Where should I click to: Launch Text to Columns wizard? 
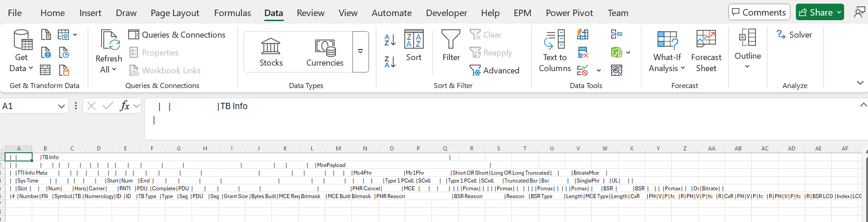[x=555, y=51]
